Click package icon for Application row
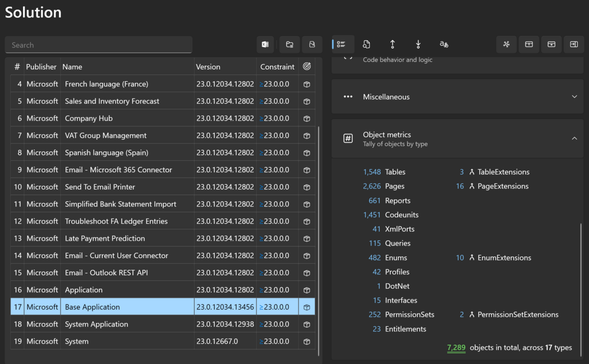Image resolution: width=589 pixels, height=364 pixels. [x=307, y=290]
